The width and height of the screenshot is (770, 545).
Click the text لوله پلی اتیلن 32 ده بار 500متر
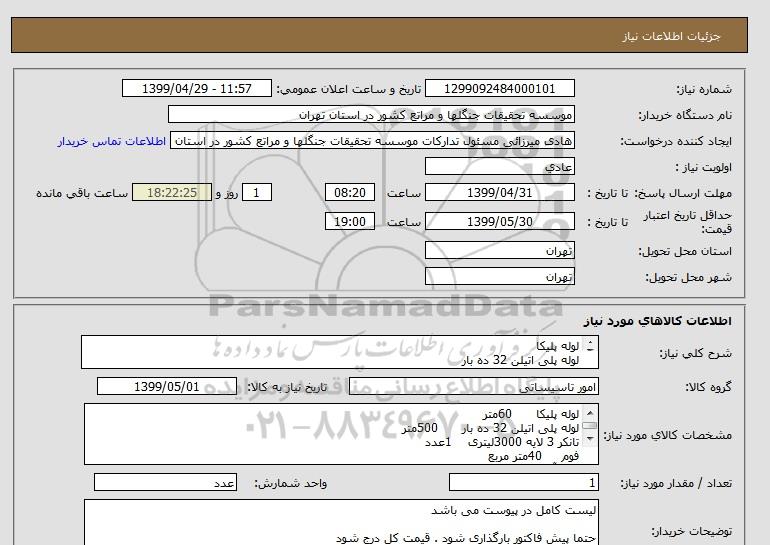tap(491, 429)
